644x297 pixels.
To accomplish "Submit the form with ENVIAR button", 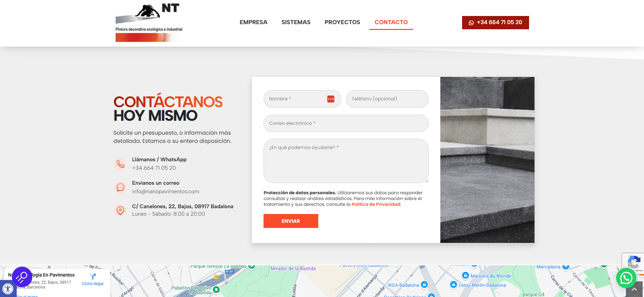I will [x=291, y=221].
